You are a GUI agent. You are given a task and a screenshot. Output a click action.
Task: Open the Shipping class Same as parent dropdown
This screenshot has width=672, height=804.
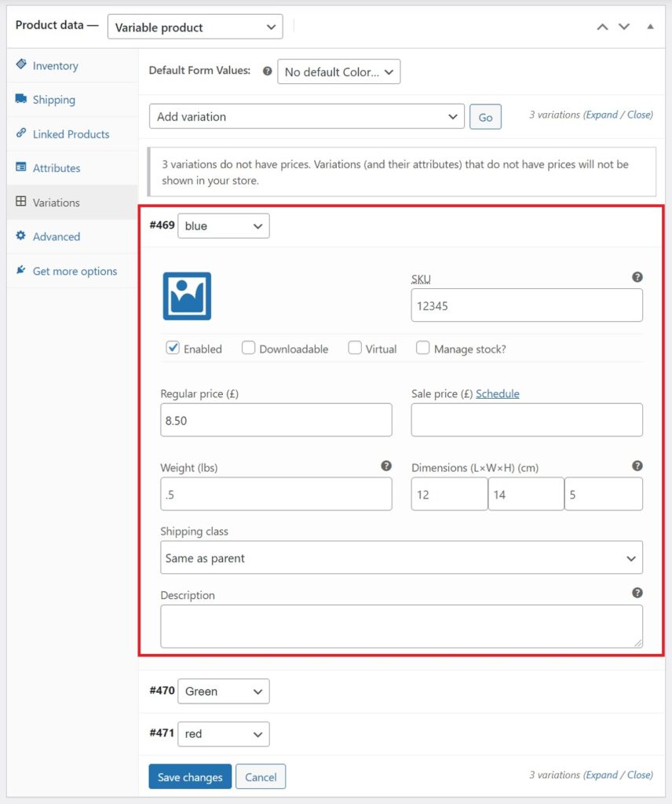point(401,558)
